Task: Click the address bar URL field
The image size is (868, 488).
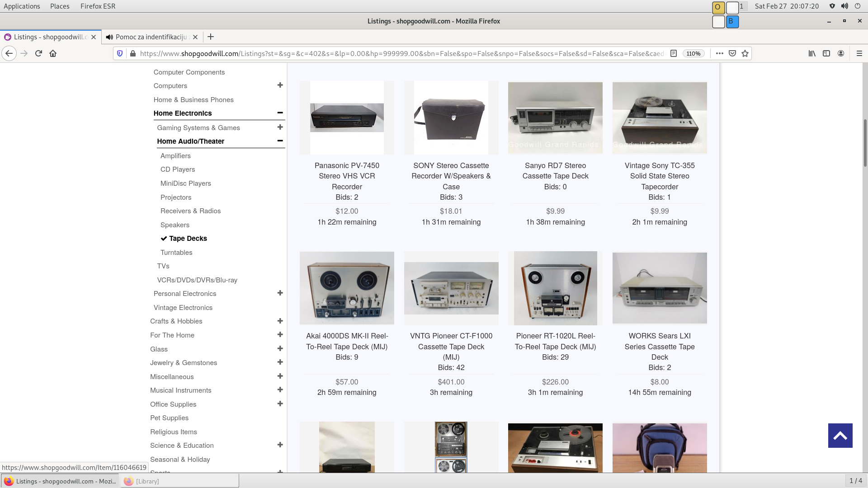Action: pos(401,53)
